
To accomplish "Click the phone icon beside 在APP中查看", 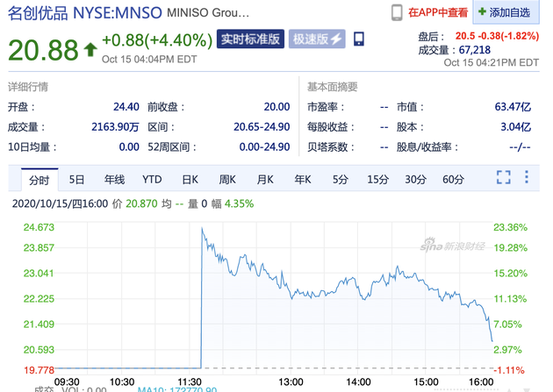I will point(397,12).
